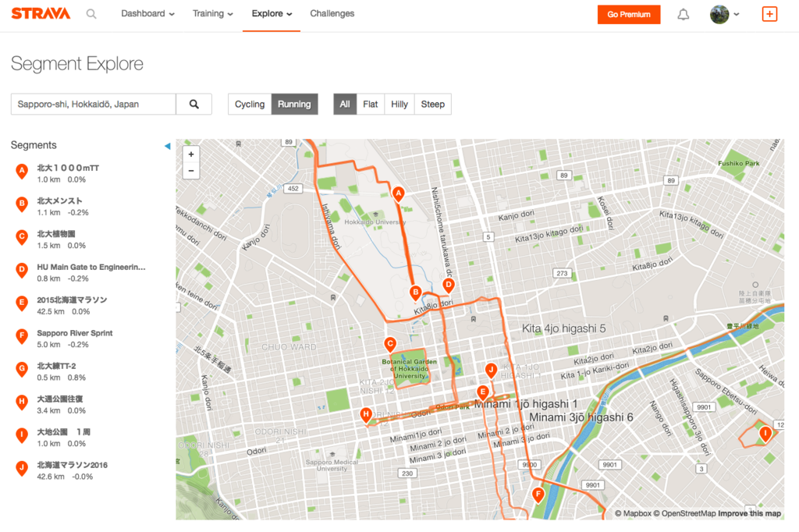Click map marker C above Botanical Garden
This screenshot has height=532, width=799.
390,344
